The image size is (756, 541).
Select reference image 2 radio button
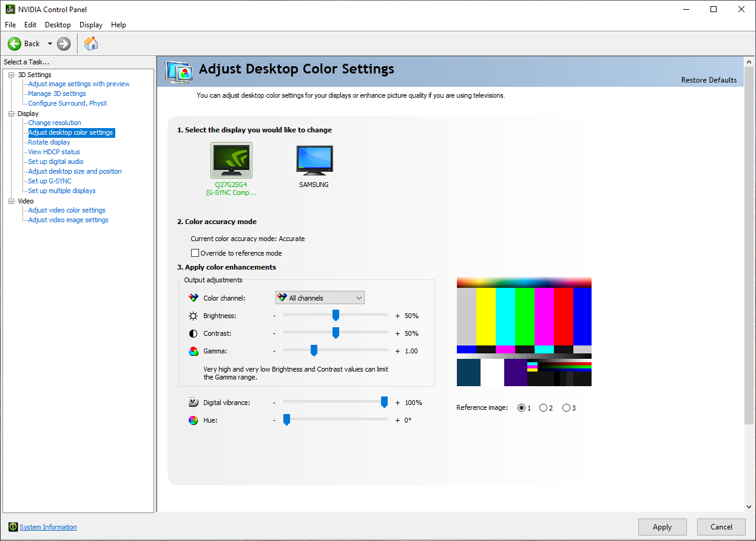click(543, 408)
